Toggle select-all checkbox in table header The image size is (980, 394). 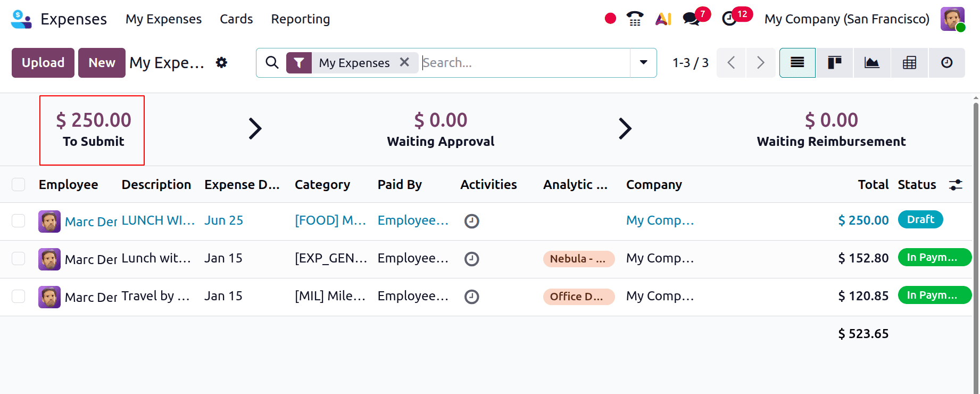pos(19,184)
